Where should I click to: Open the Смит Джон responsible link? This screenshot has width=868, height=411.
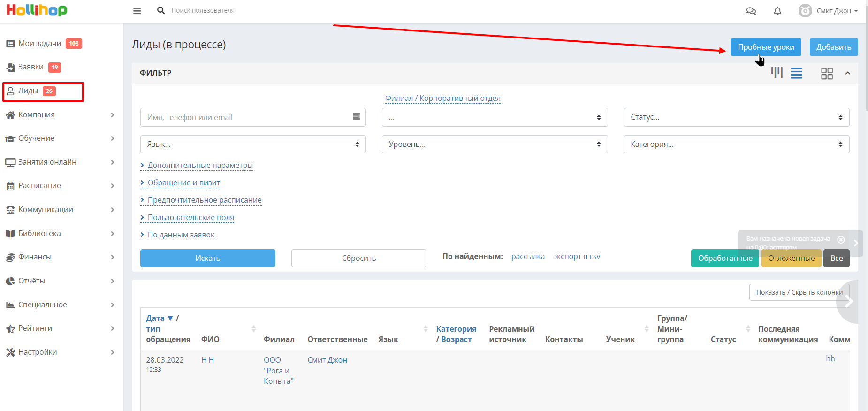(327, 360)
